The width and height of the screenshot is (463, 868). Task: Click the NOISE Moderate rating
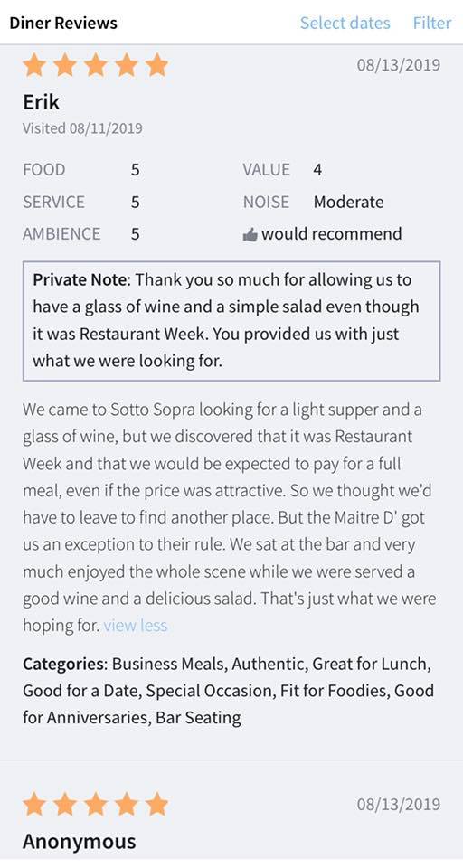313,202
